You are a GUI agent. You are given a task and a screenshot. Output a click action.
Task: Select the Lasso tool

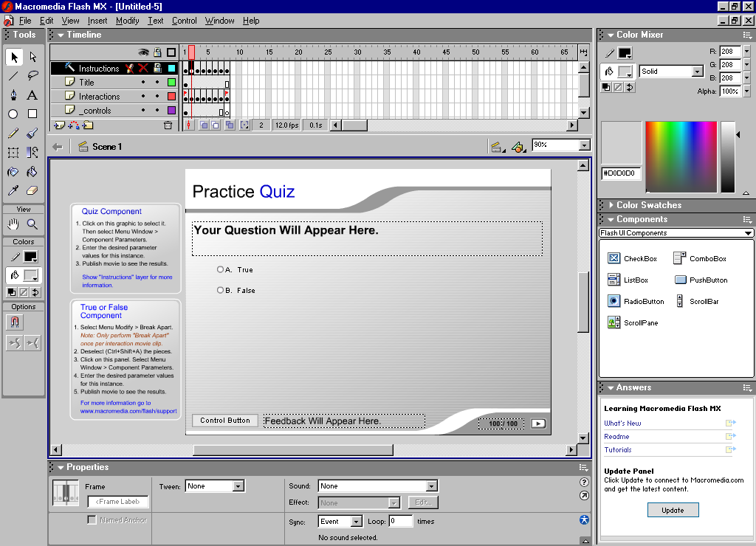(x=32, y=76)
